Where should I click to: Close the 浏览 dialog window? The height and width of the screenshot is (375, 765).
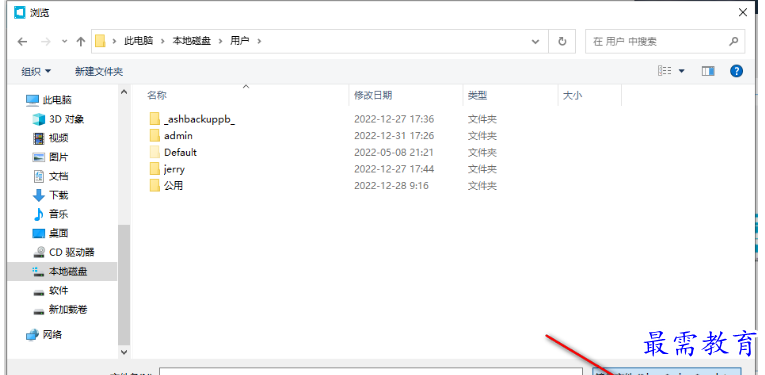743,13
